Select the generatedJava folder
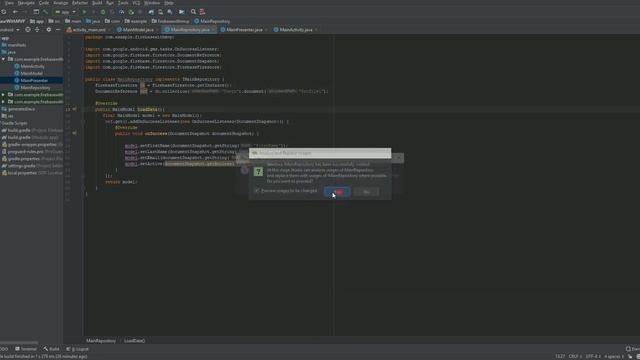 [x=18, y=109]
